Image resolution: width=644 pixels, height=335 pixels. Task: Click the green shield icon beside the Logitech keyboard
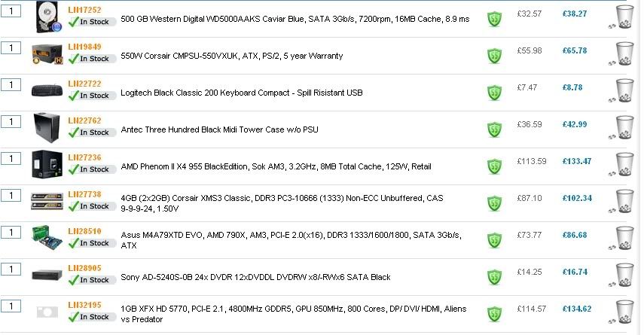pyautogui.click(x=493, y=93)
